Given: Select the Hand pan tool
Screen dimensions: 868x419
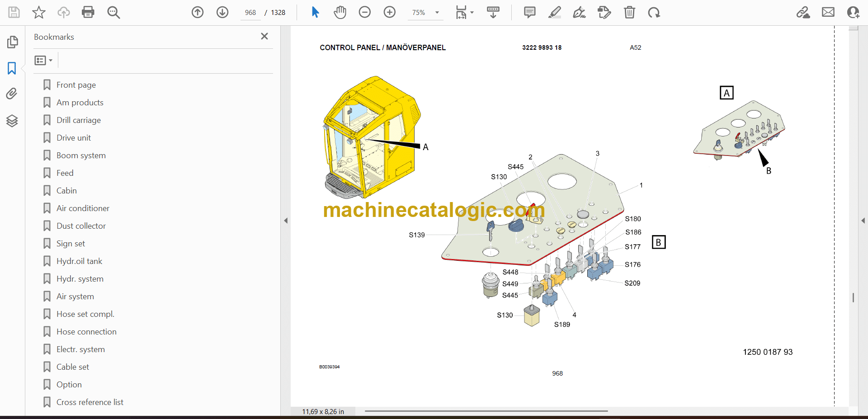Looking at the screenshot, I should coord(340,12).
